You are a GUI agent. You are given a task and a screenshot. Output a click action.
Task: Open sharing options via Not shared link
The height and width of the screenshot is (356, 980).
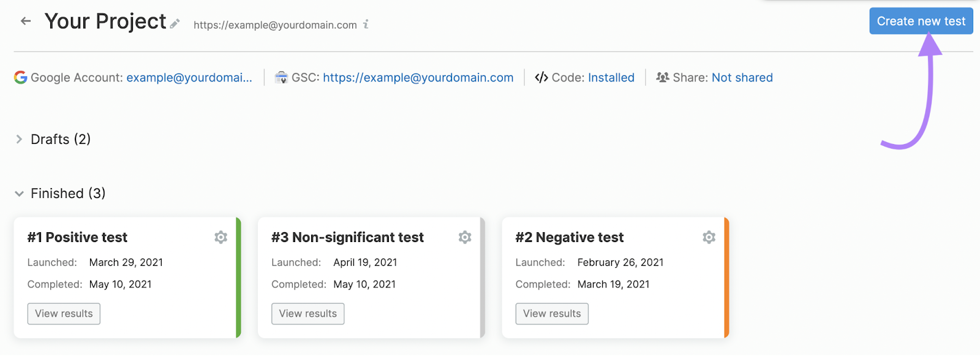click(x=742, y=77)
